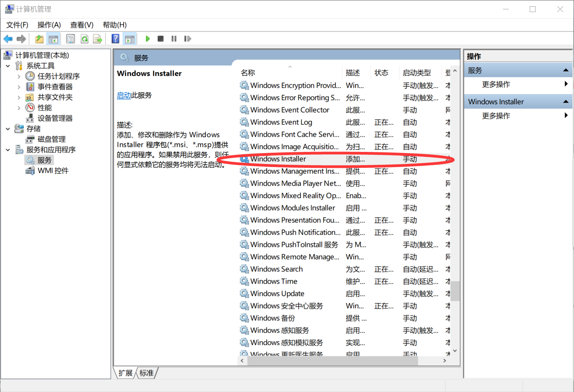Pause the service with the pause icon
Screen dimensions: 574x392
click(174, 39)
